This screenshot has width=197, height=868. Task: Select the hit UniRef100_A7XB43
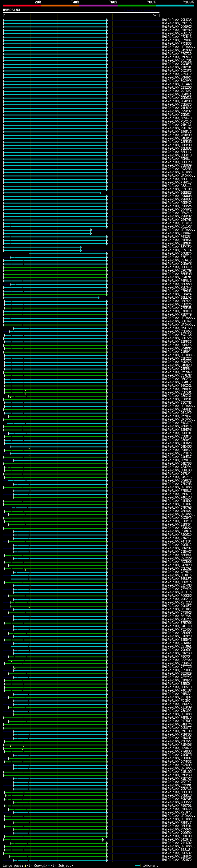177,37
